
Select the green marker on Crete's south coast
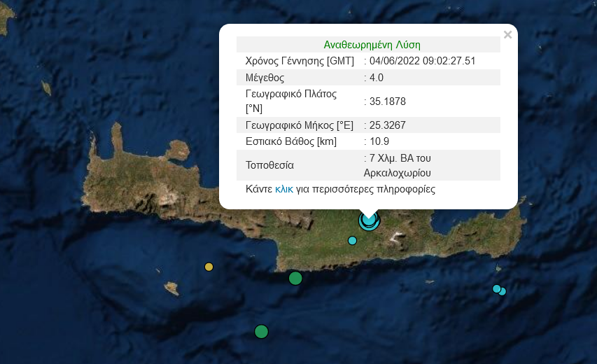[x=295, y=278]
